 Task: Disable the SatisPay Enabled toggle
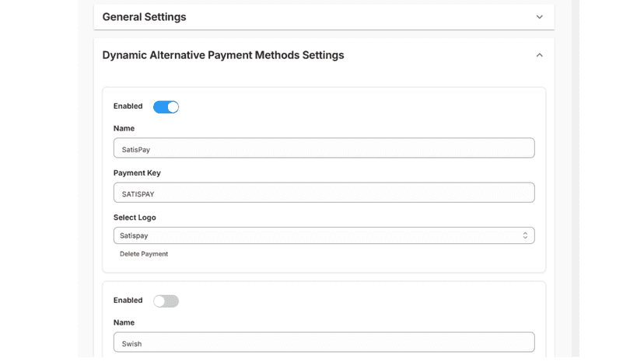(x=166, y=106)
